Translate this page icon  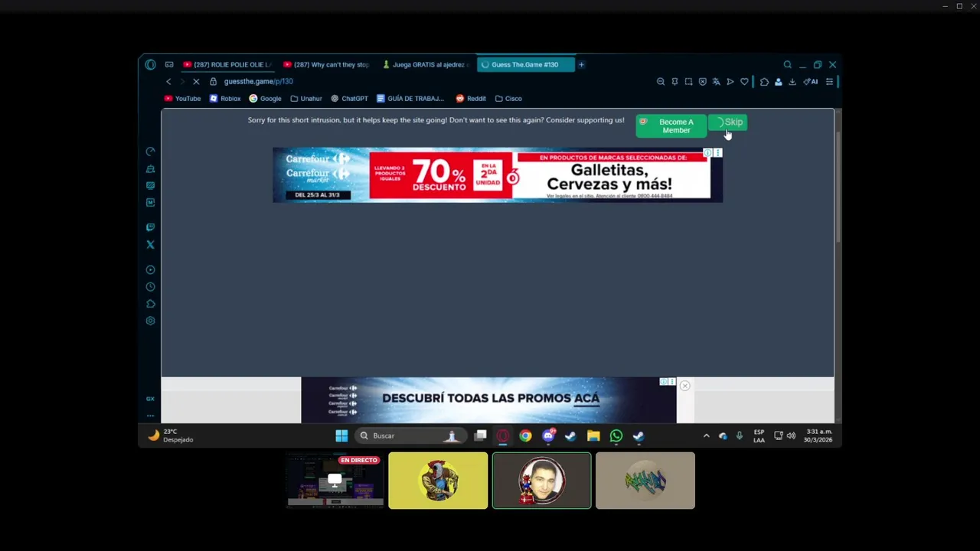click(x=716, y=82)
